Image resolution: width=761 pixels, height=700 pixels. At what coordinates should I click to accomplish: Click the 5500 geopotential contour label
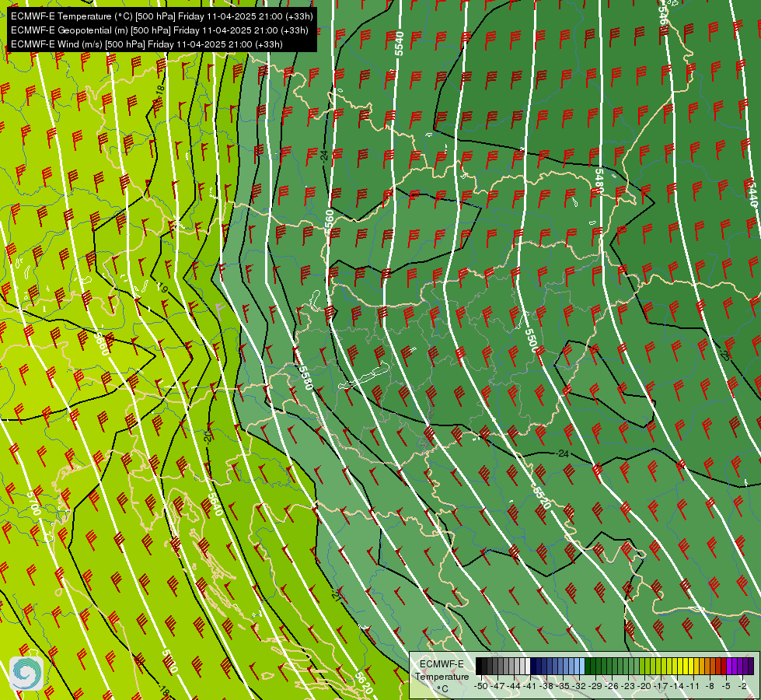[532, 341]
